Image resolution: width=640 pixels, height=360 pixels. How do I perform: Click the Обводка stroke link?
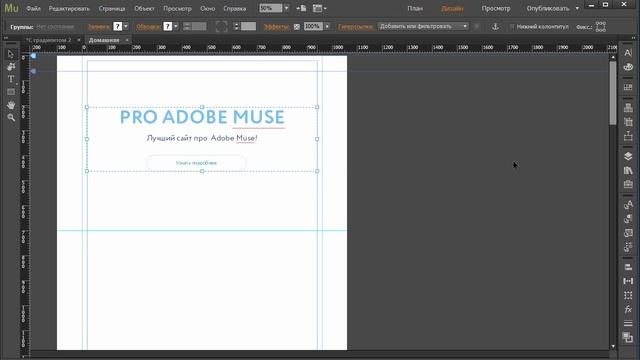148,27
